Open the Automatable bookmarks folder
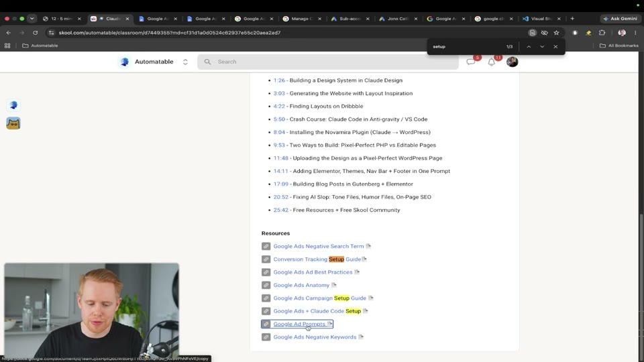 click(40, 46)
